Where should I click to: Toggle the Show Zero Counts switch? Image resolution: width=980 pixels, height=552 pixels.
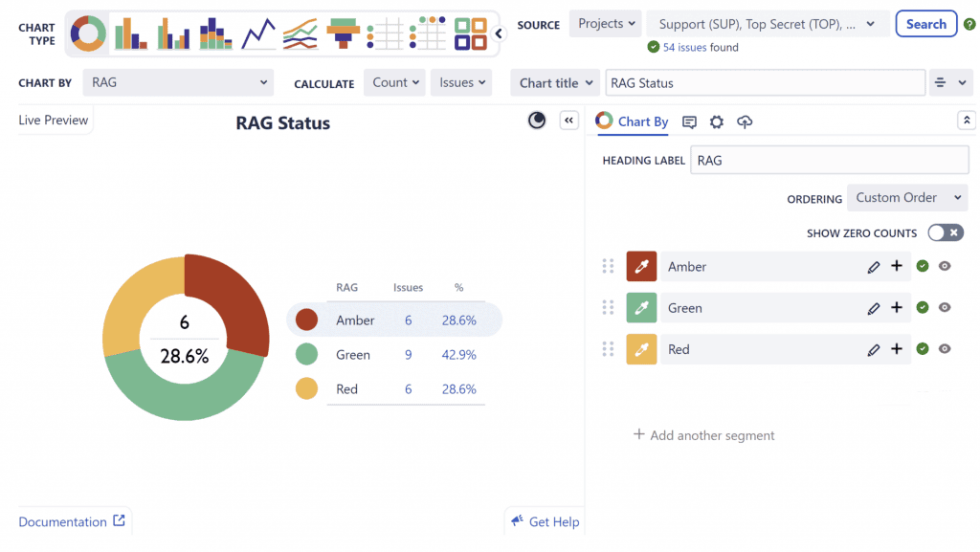(x=946, y=232)
